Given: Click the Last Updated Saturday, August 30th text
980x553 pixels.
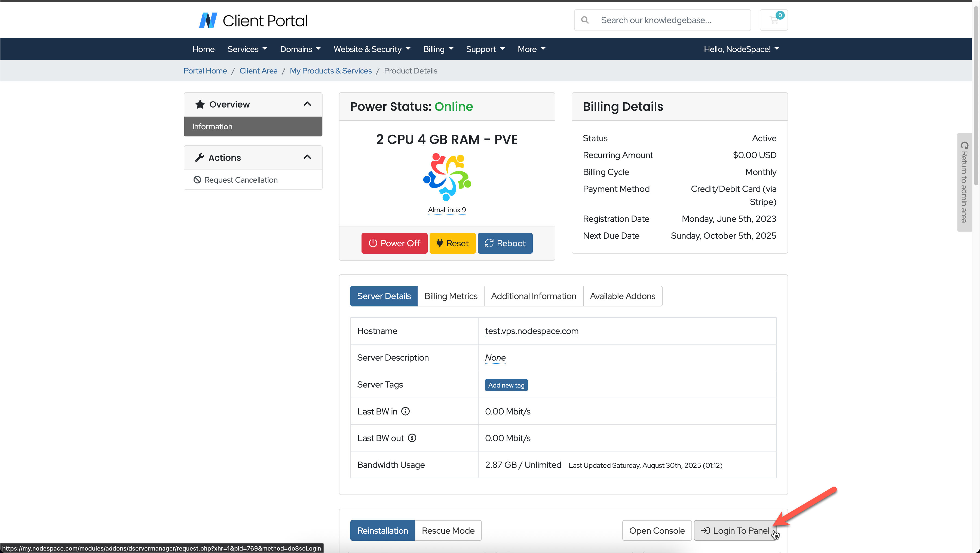Looking at the screenshot, I should [x=645, y=465].
